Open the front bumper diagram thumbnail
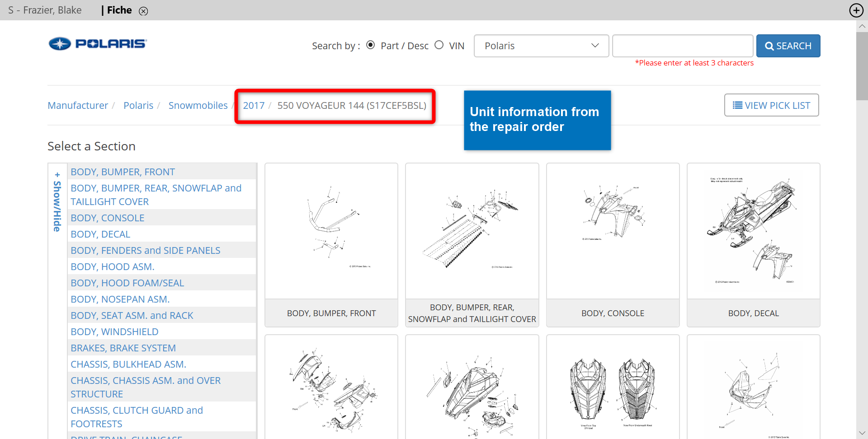 (x=331, y=231)
